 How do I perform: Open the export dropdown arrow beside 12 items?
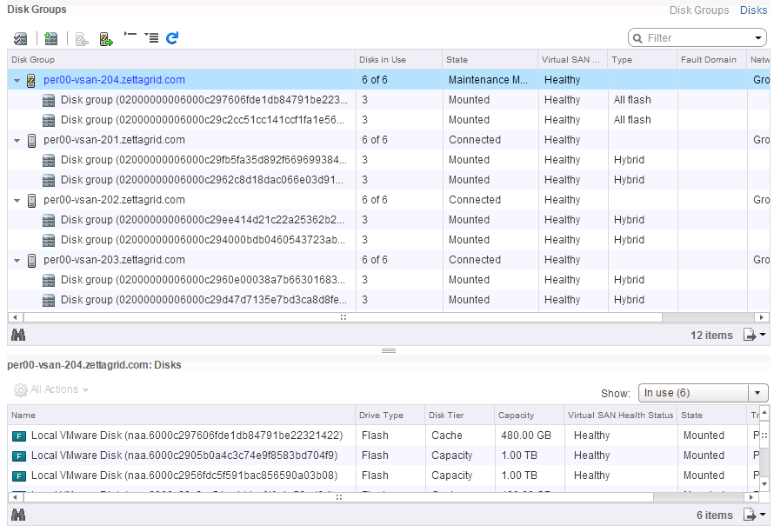[763, 335]
